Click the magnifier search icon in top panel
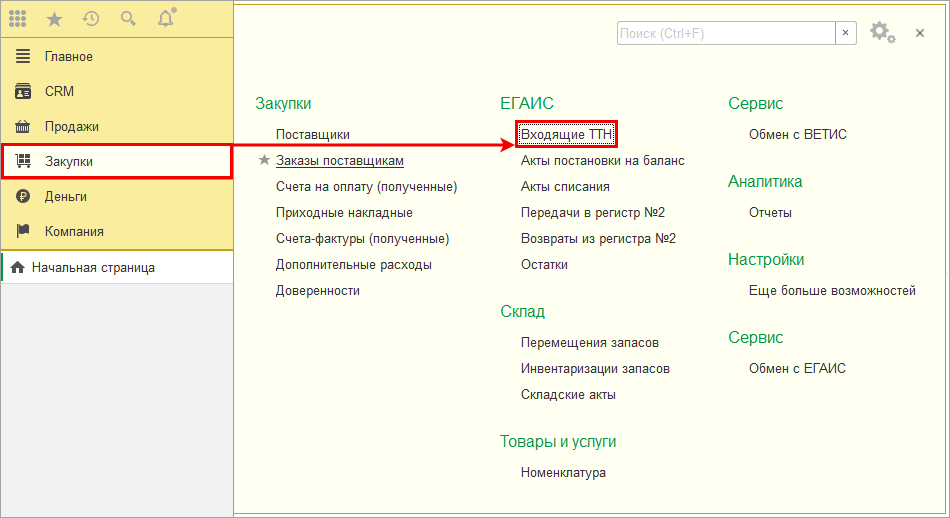Image resolution: width=950 pixels, height=518 pixels. tap(128, 19)
